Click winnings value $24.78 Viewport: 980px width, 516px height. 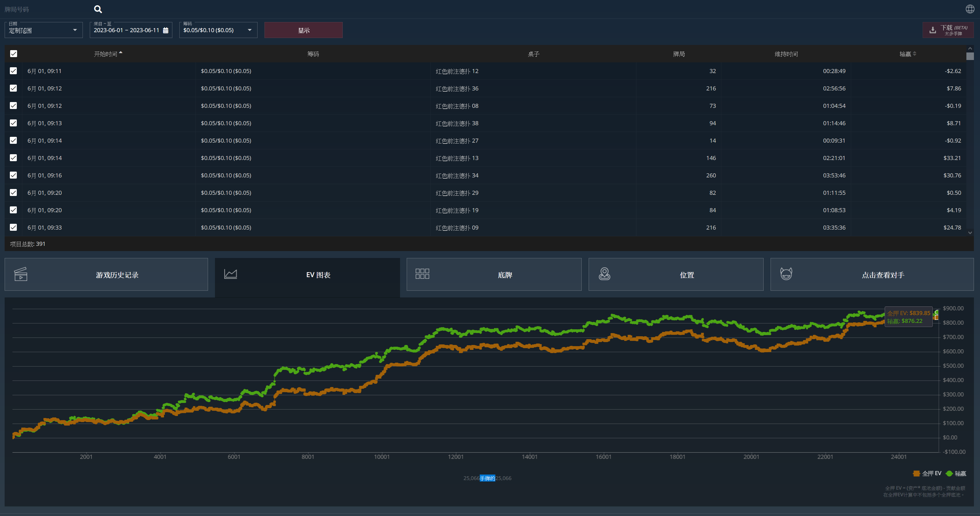tap(952, 228)
